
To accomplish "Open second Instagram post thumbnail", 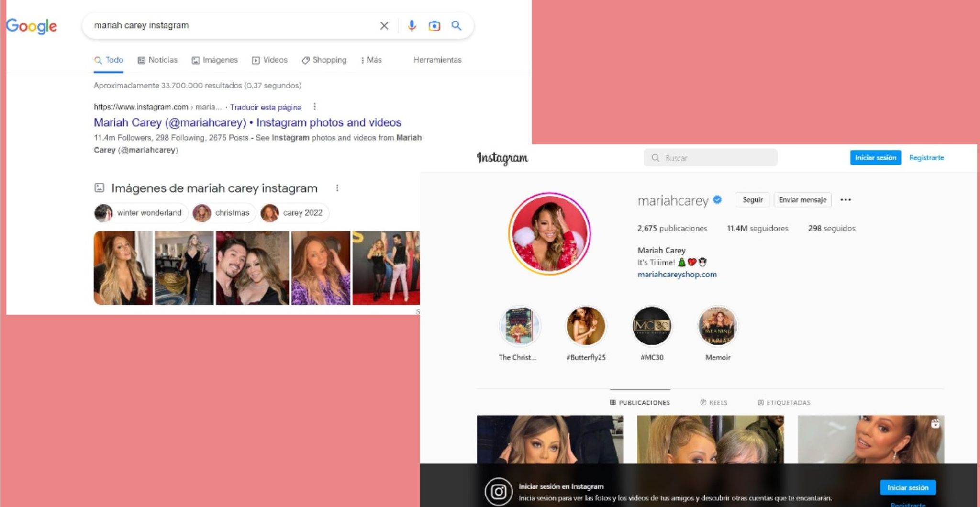I will point(711,439).
